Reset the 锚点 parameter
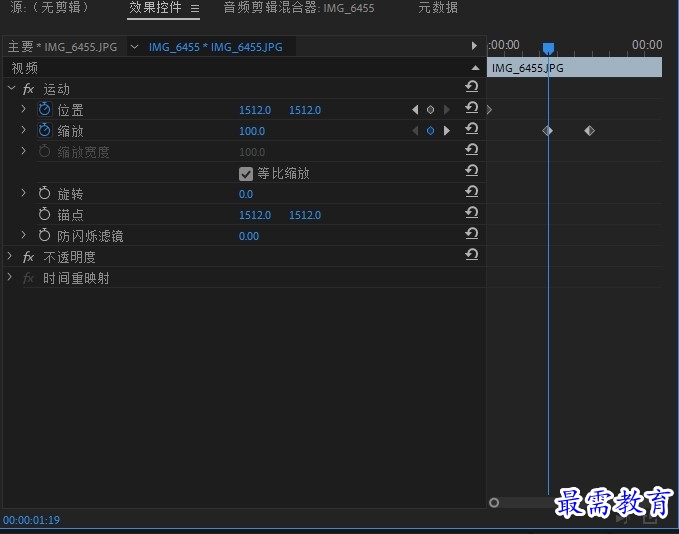The image size is (679, 534). (472, 212)
